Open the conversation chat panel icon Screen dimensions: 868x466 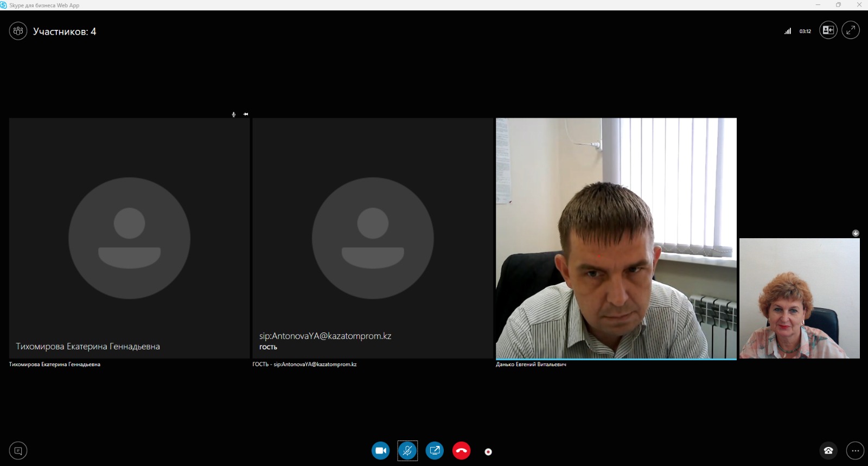click(x=18, y=451)
